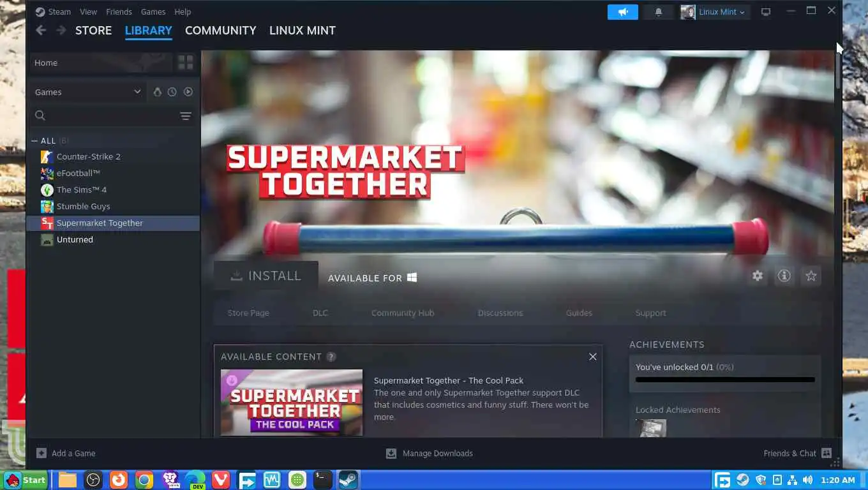Show game info panel icon
Viewport: 868px width, 490px height.
click(x=784, y=276)
